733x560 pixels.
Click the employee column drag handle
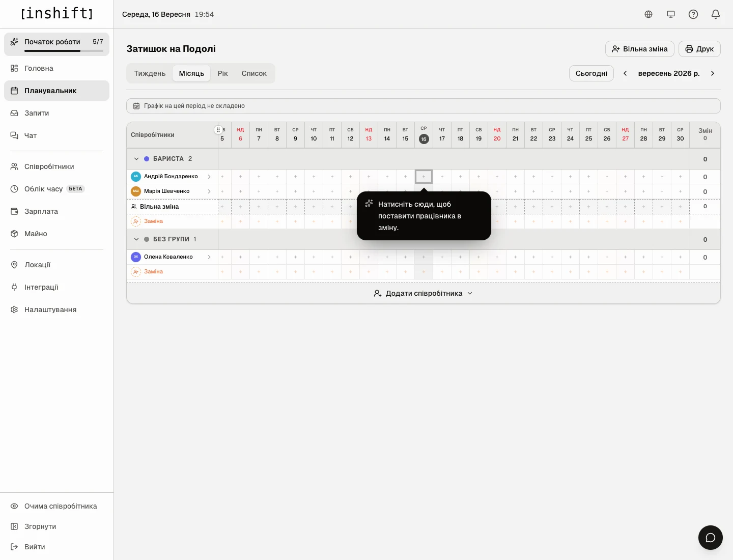(218, 130)
